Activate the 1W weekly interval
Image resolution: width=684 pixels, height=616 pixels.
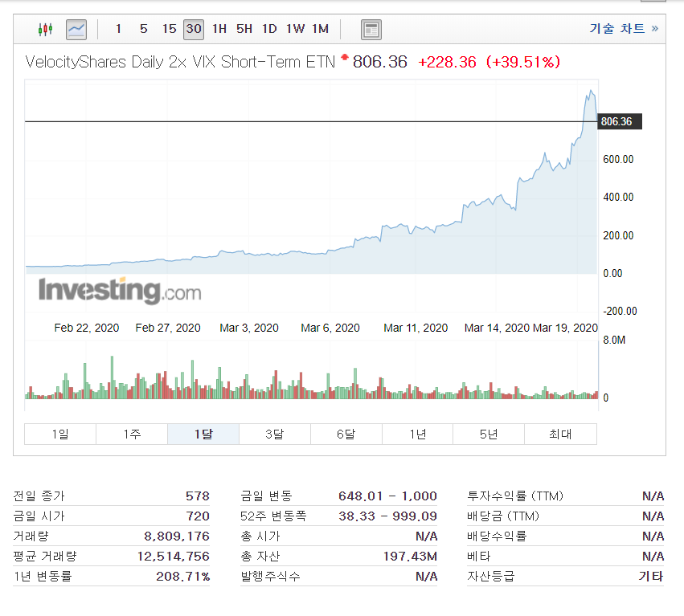click(x=293, y=28)
